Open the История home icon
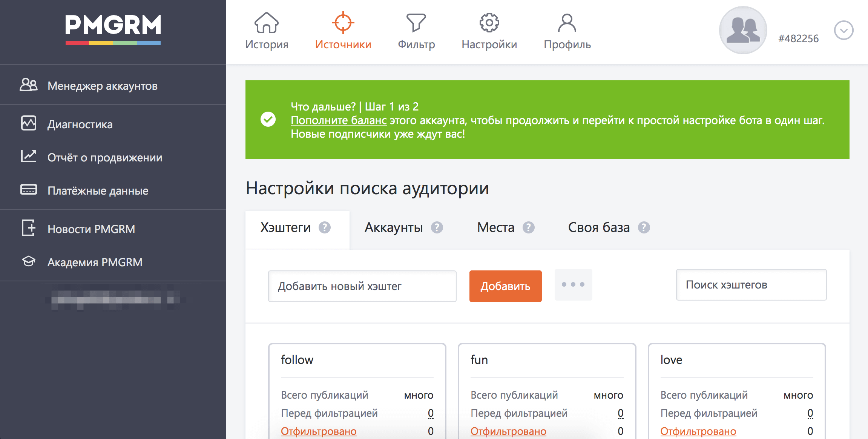868x439 pixels. pyautogui.click(x=267, y=23)
